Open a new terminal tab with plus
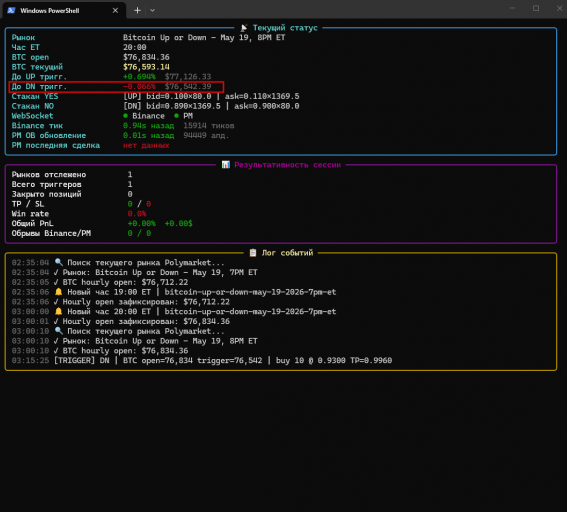The width and height of the screenshot is (567, 512). pyautogui.click(x=137, y=10)
